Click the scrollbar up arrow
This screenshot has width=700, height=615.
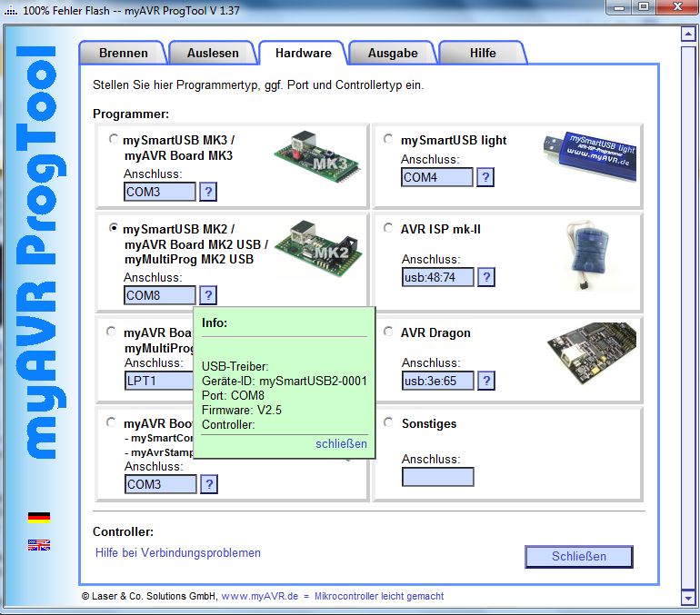[x=688, y=34]
